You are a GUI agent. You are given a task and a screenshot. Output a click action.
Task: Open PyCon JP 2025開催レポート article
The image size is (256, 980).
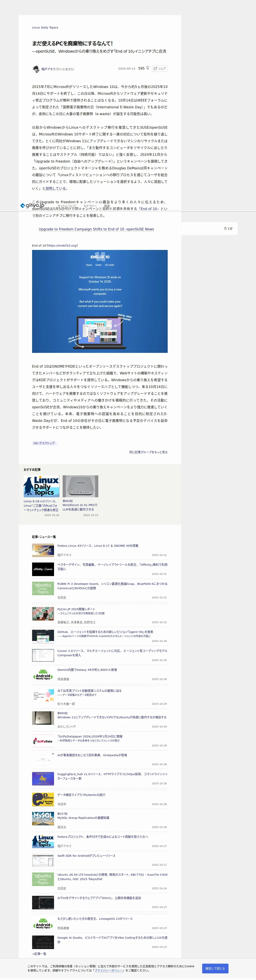pos(76,609)
